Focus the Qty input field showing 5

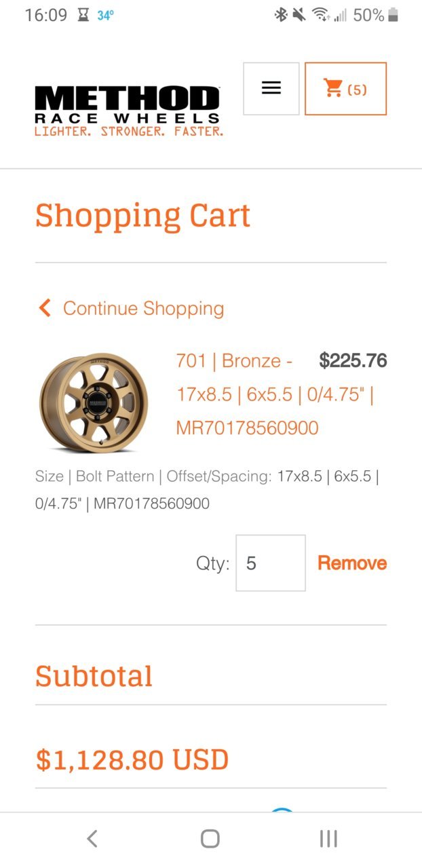tap(271, 563)
